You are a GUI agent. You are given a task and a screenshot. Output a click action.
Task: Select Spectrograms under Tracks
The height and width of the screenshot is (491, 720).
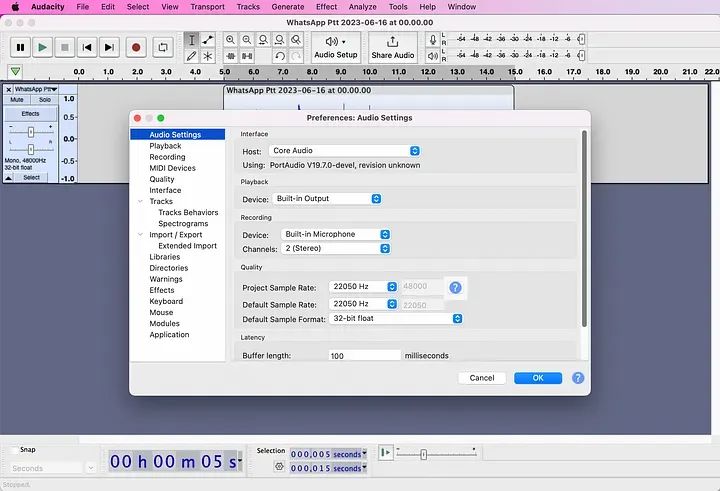pos(183,224)
